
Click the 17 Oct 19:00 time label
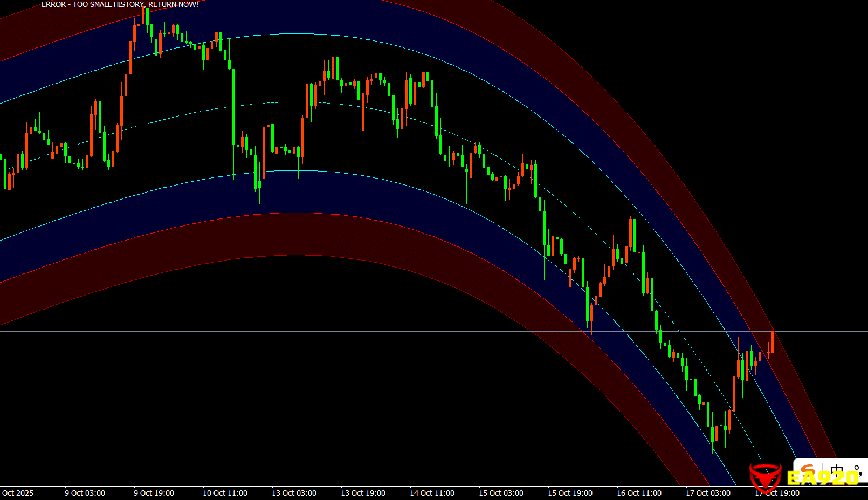(x=777, y=493)
